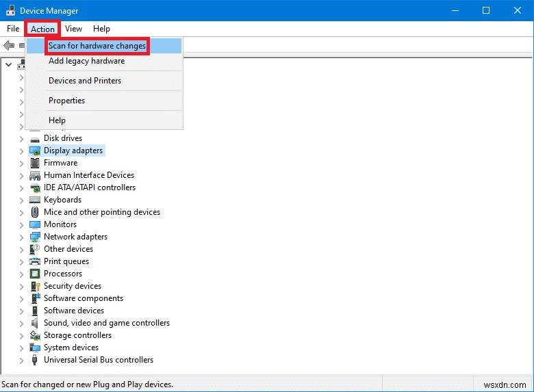Click the Firmware chip icon
Image resolution: width=534 pixels, height=392 pixels.
(x=35, y=163)
